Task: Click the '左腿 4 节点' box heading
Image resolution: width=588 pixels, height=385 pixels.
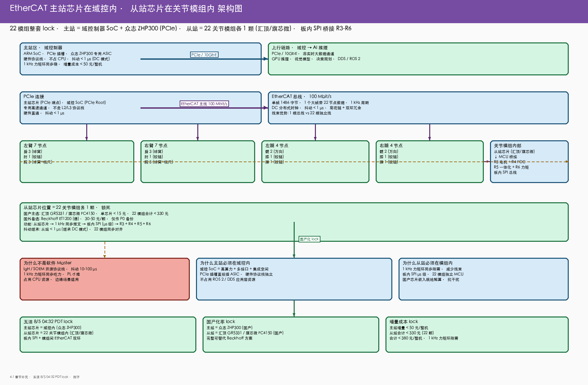Action: pos(277,146)
